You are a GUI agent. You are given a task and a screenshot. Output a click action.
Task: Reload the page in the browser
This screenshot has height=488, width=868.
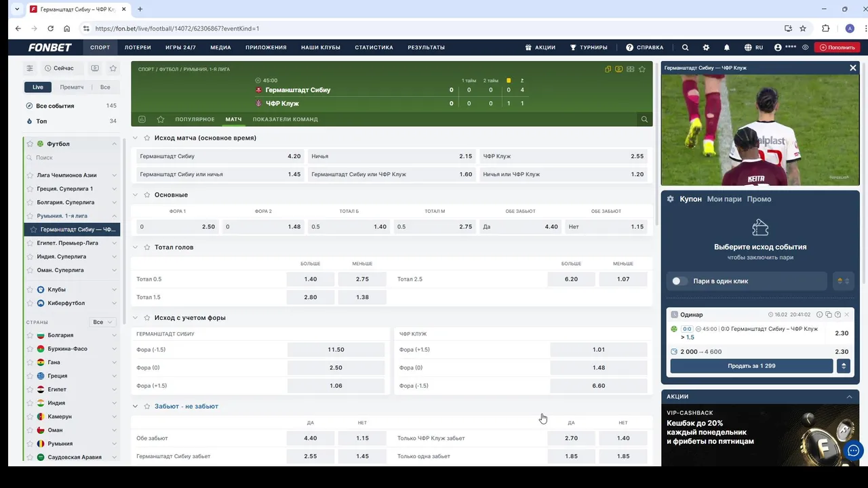pos(50,28)
